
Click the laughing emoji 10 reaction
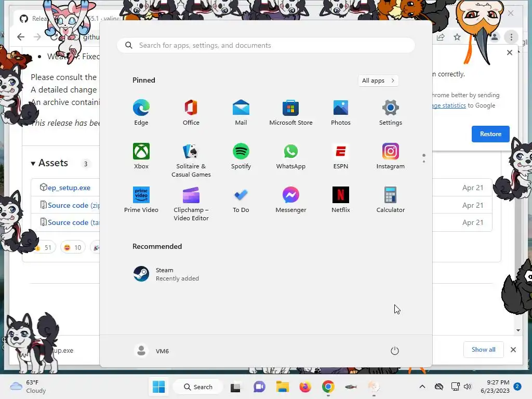pyautogui.click(x=73, y=248)
